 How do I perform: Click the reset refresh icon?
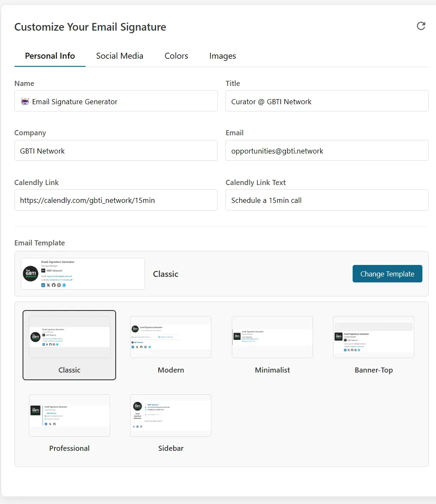coord(421,26)
